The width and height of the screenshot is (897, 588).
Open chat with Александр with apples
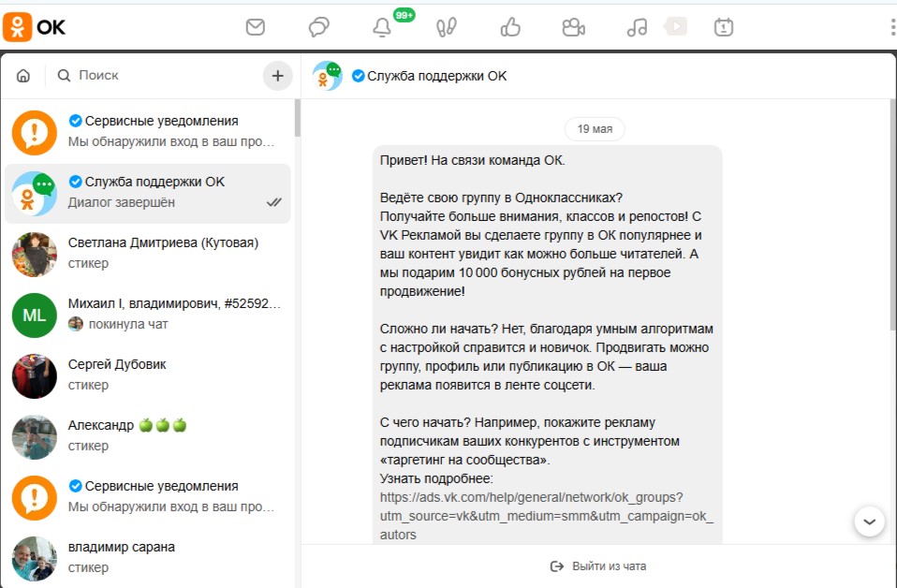[x=148, y=437]
